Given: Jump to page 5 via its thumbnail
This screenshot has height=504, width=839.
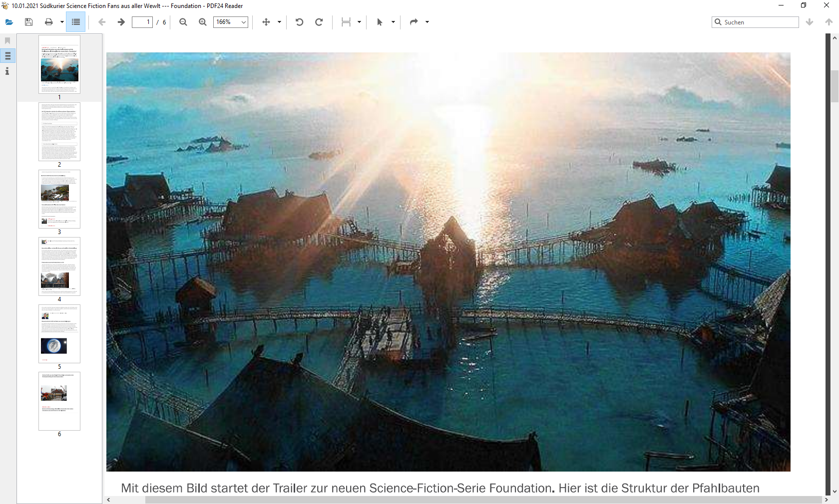Looking at the screenshot, I should [59, 334].
